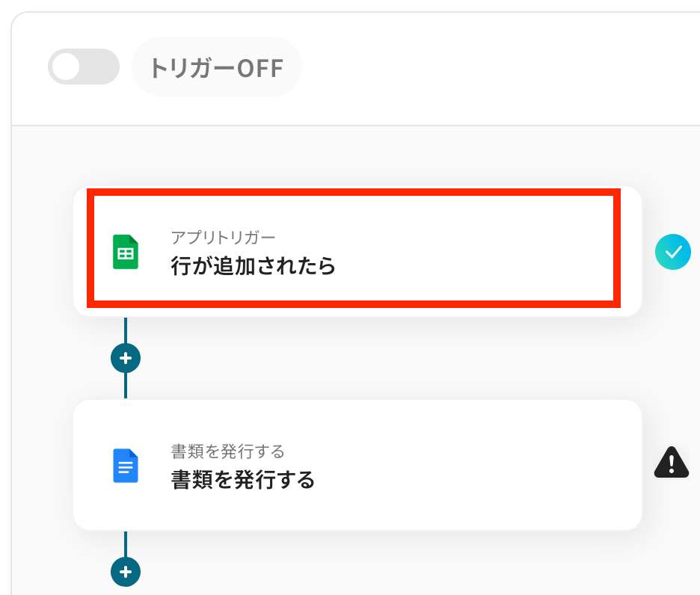Click the warning triangle on the document step
Viewport: 700px width, 595px height.
coord(671,463)
